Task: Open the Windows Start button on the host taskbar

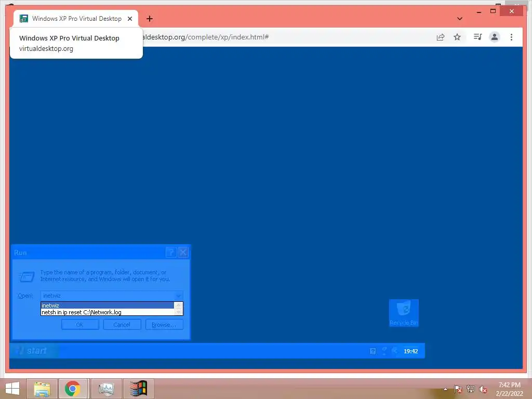Action: point(12,389)
